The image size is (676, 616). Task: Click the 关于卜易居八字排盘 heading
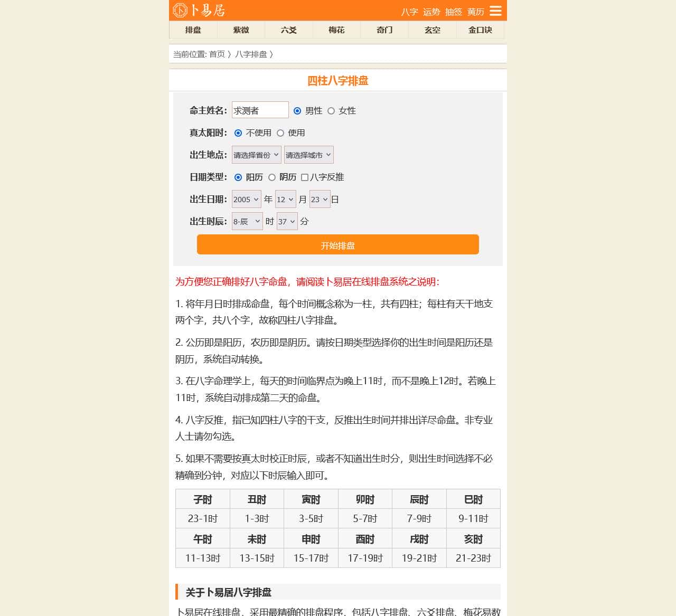[229, 592]
